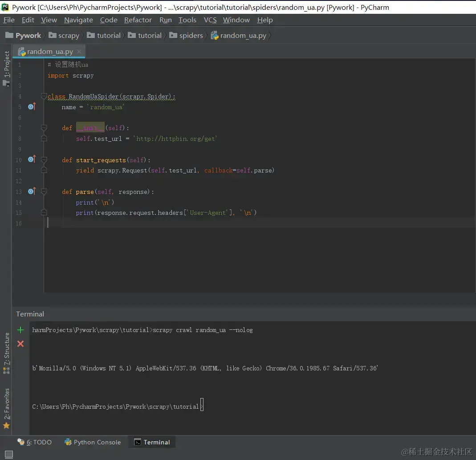Viewport: 476px width, 460px height.
Task: Click the Pywork breadcrumb folder
Action: tap(23, 36)
